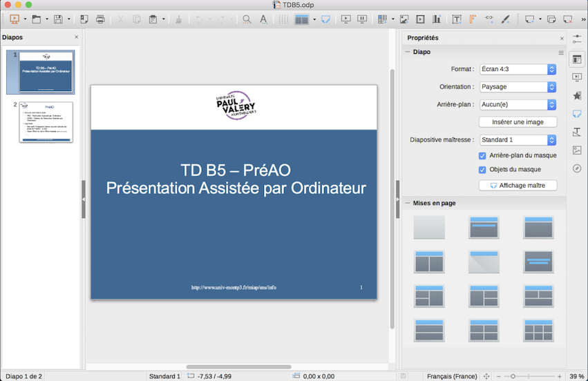Collapse the Diapo section

[x=408, y=52]
